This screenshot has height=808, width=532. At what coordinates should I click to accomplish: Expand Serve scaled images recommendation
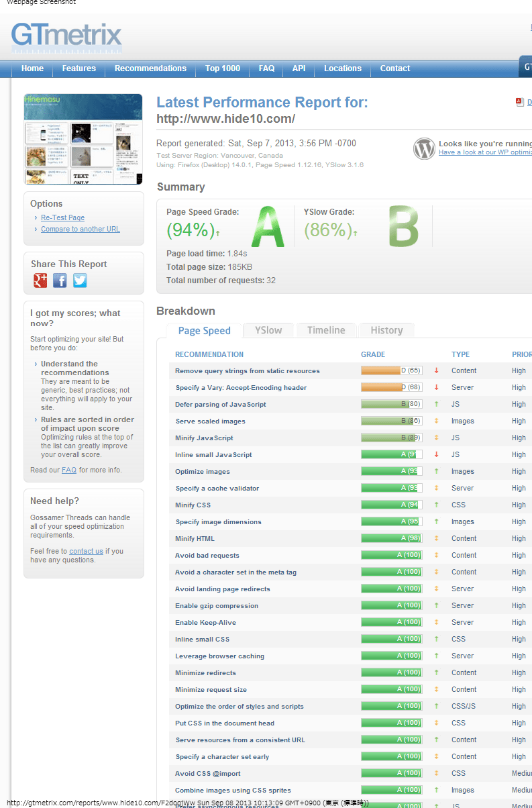point(210,421)
